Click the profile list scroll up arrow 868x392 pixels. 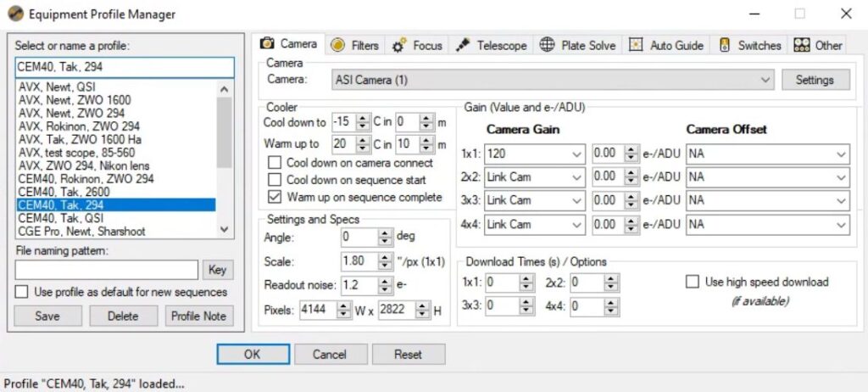[x=224, y=89]
